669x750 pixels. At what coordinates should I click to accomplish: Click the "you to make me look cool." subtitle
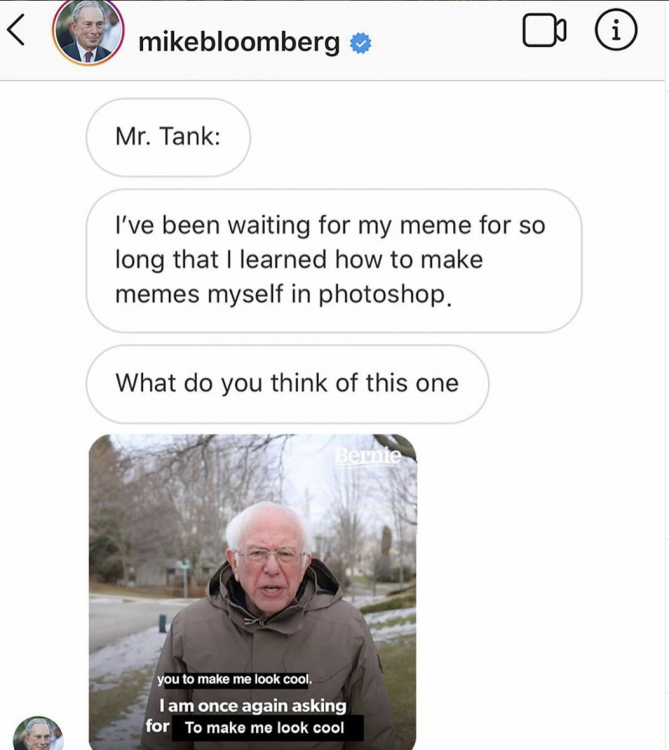coord(234,680)
